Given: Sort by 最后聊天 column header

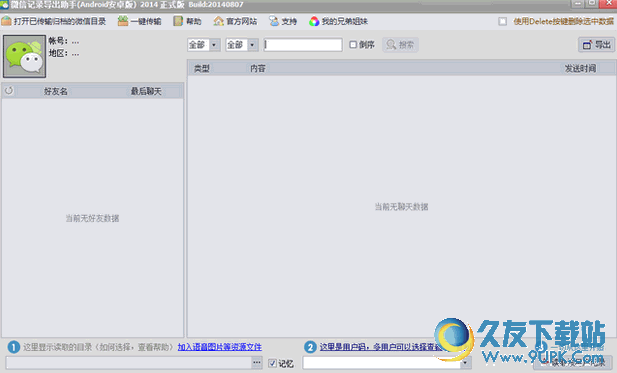Looking at the screenshot, I should 146,91.
